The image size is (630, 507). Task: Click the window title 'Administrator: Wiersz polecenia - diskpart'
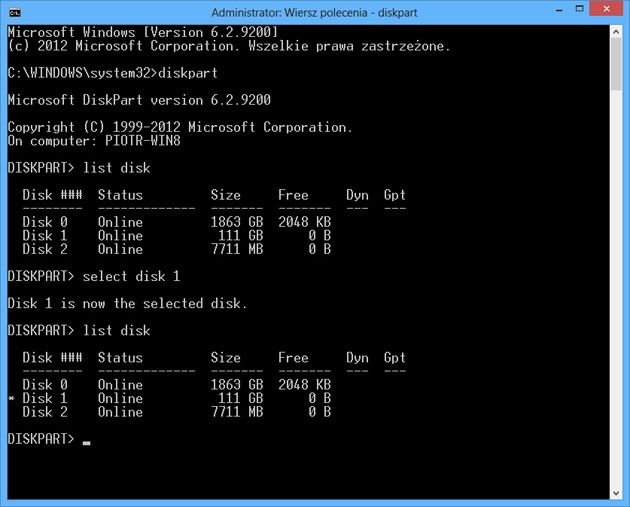point(314,13)
